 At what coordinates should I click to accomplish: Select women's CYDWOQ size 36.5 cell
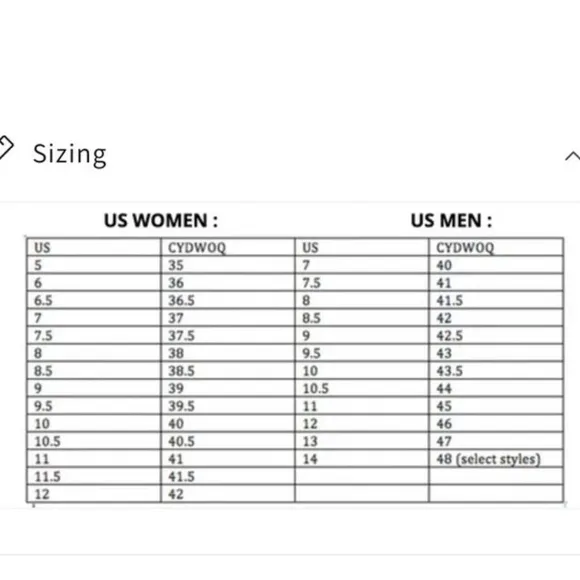coord(228,300)
